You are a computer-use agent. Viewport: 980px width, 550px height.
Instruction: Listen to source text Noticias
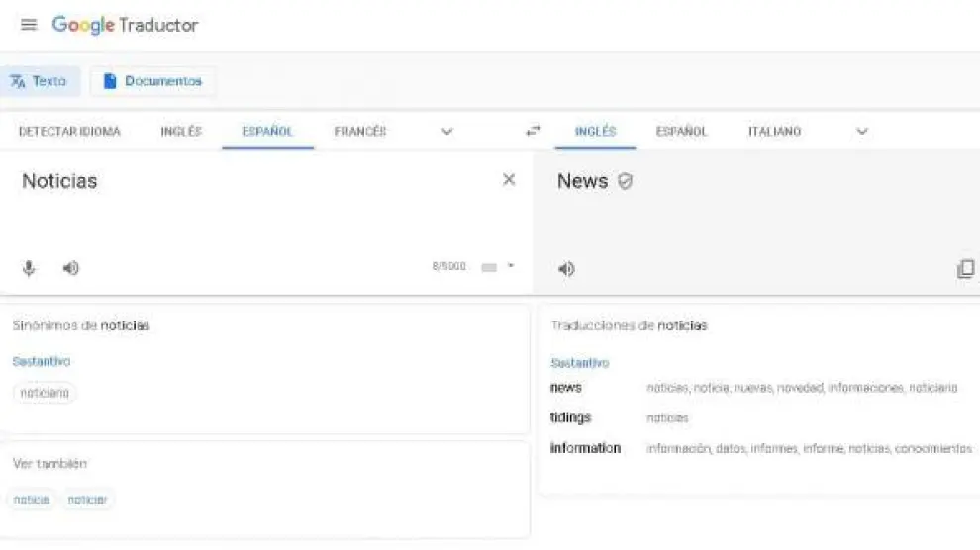(71, 268)
